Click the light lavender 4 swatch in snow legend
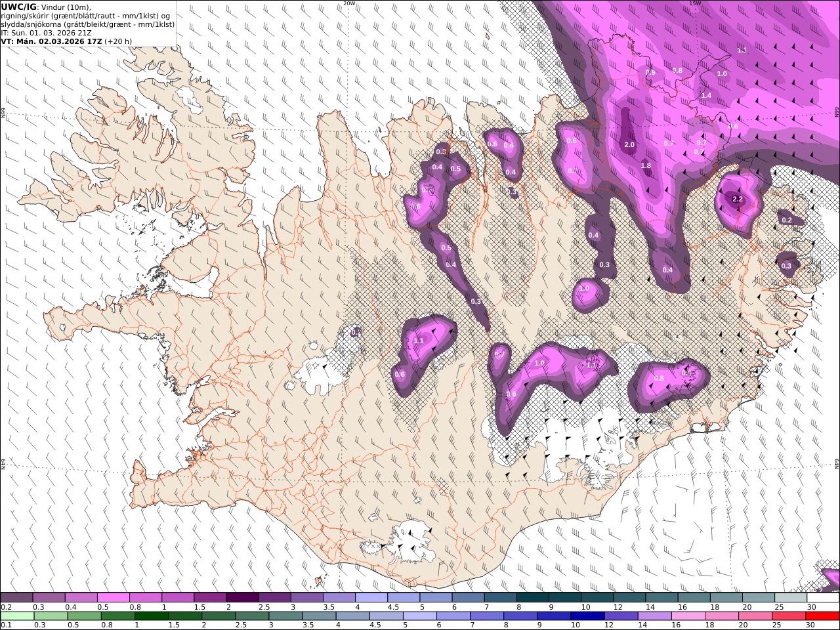This screenshot has width=840, height=630. tap(371, 597)
